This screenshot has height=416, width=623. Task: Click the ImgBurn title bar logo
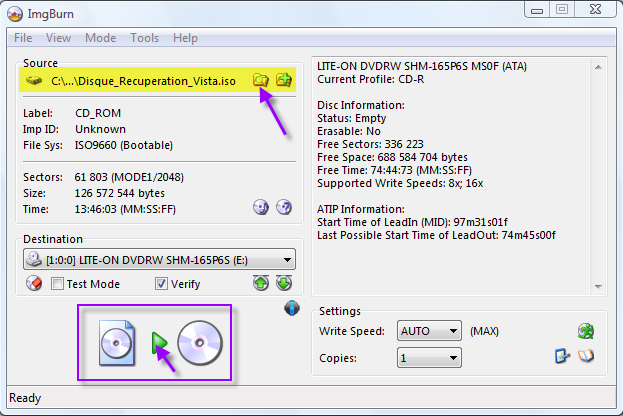15,14
